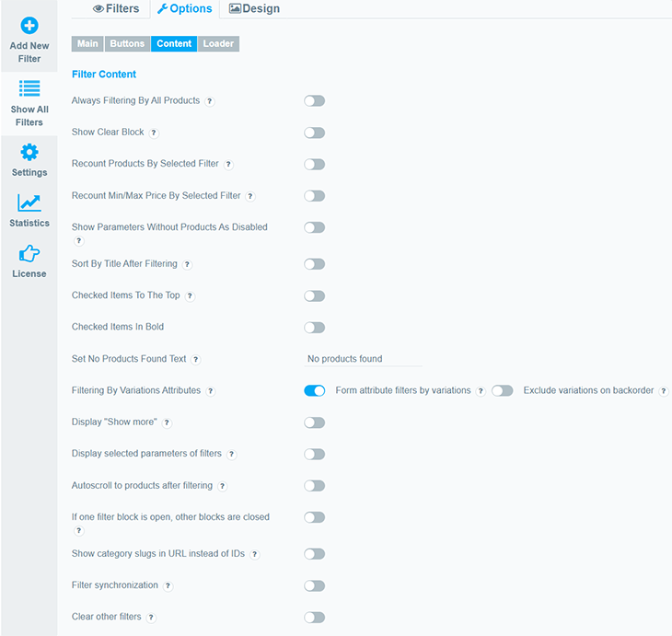Click help icon for Display selected parameters of filters
Screen dimensions: 672x636
click(x=231, y=455)
